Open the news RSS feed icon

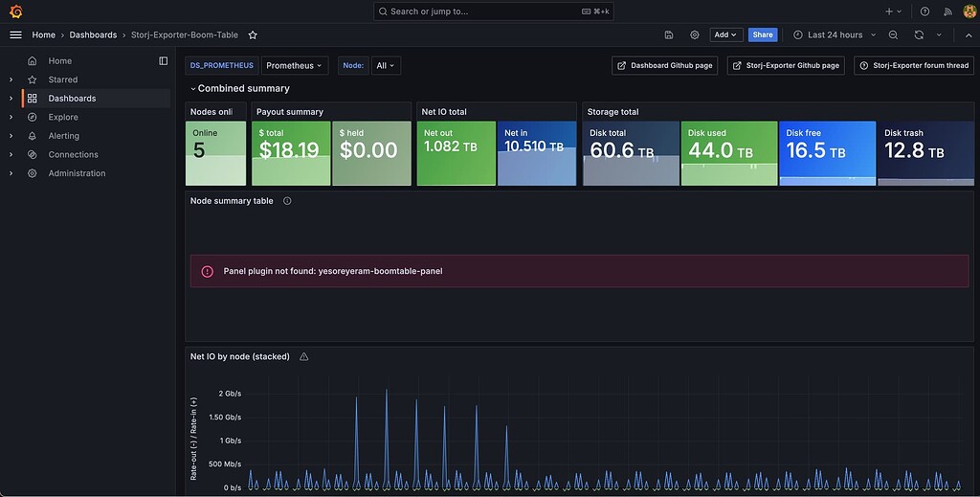click(947, 11)
